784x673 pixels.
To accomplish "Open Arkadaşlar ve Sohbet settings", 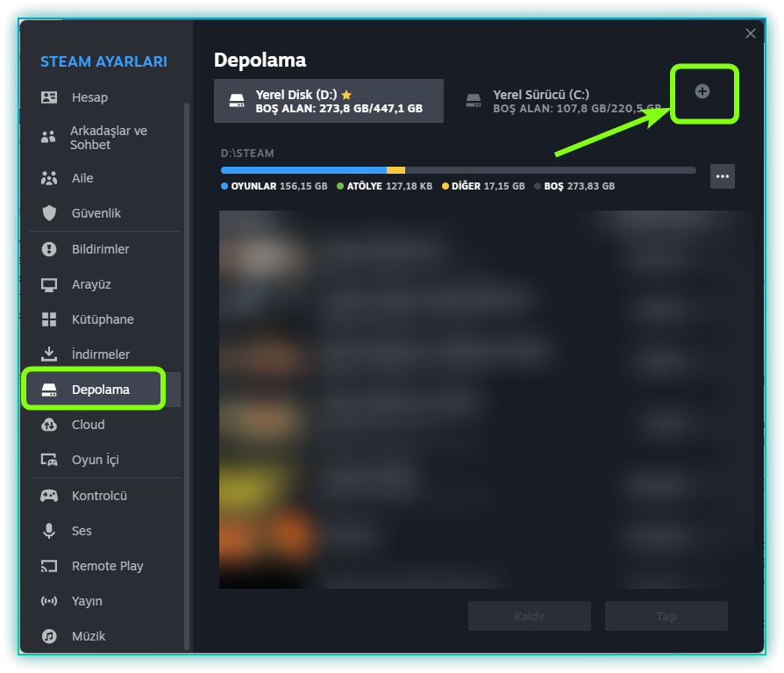I will 109,138.
